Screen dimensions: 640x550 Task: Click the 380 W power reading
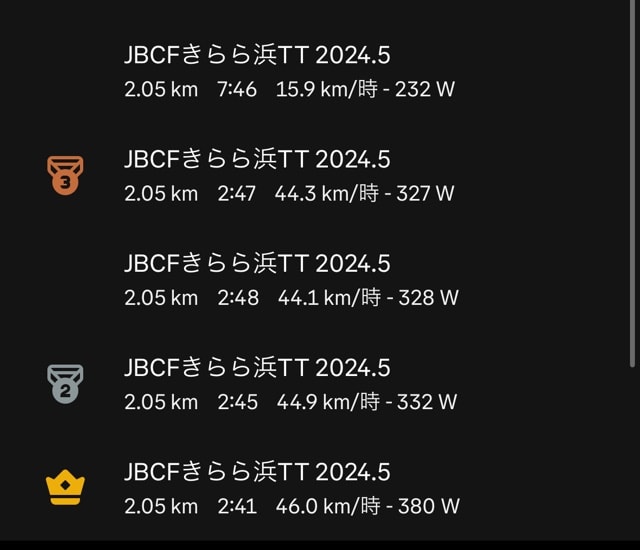[429, 506]
